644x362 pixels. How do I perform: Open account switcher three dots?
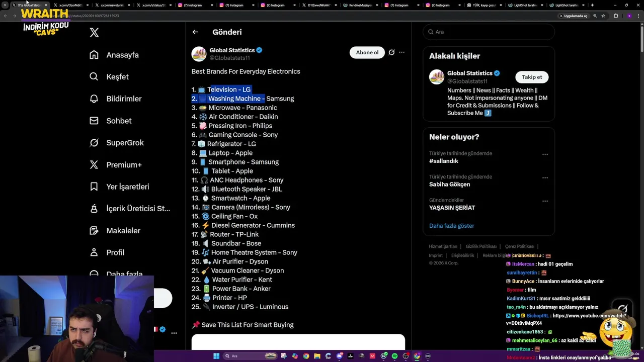174,333
